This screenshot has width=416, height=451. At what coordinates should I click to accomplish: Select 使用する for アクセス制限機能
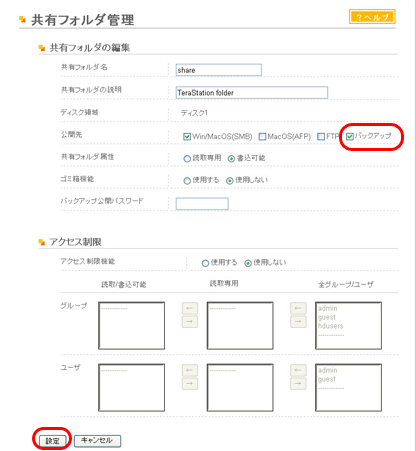(205, 263)
